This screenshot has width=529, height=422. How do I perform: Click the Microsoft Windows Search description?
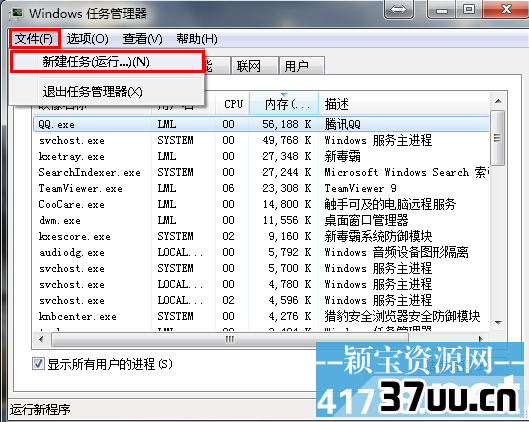click(x=406, y=172)
